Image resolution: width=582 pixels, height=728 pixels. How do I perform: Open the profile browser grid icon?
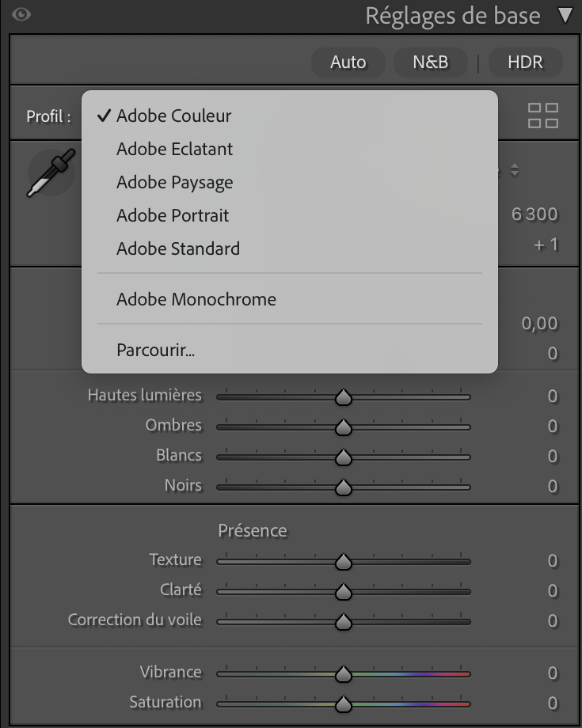coord(543,116)
